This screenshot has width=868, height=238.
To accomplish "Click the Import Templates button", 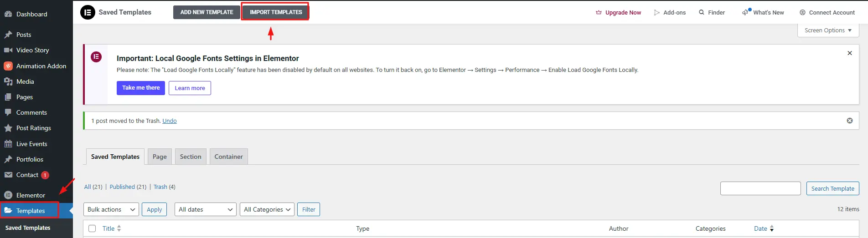I will (276, 12).
